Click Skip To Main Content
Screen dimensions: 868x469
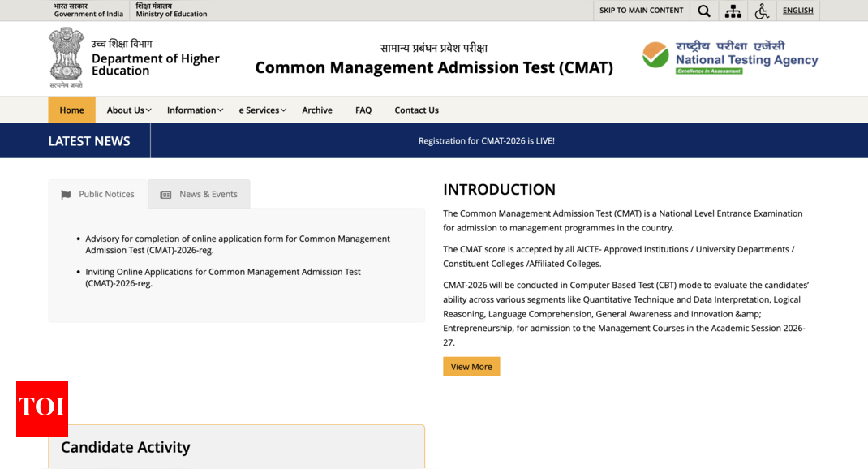tap(640, 11)
